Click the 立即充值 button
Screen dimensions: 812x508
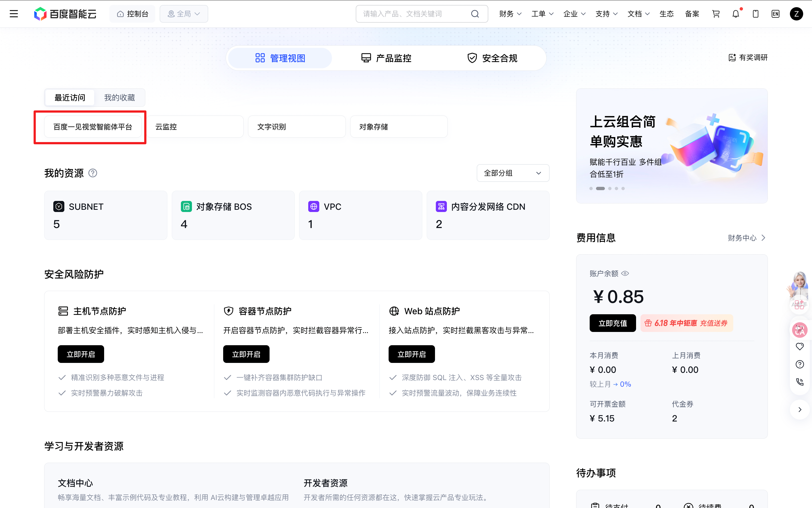click(x=613, y=323)
